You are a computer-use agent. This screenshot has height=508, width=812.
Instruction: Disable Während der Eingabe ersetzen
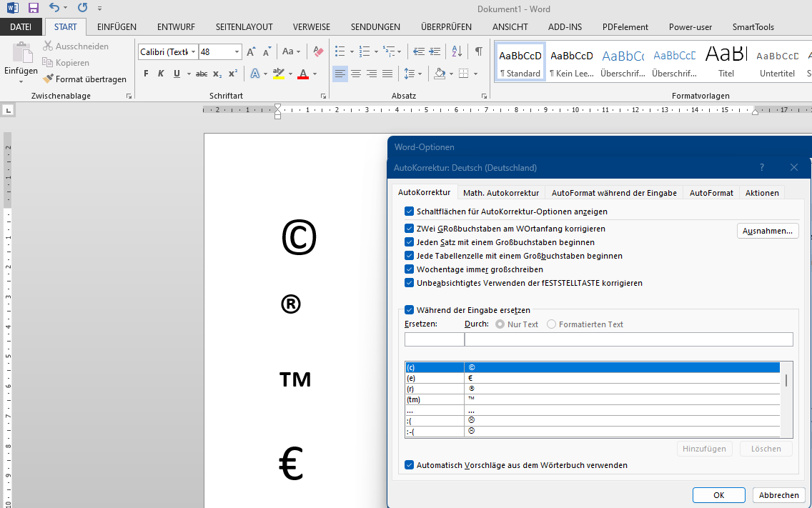(409, 309)
